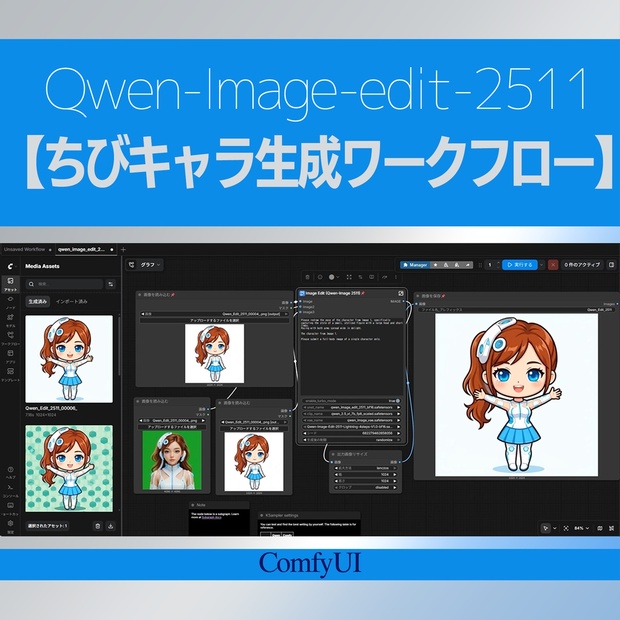Open the settings gear in sidebar
This screenshot has height=620, width=620.
(10, 525)
